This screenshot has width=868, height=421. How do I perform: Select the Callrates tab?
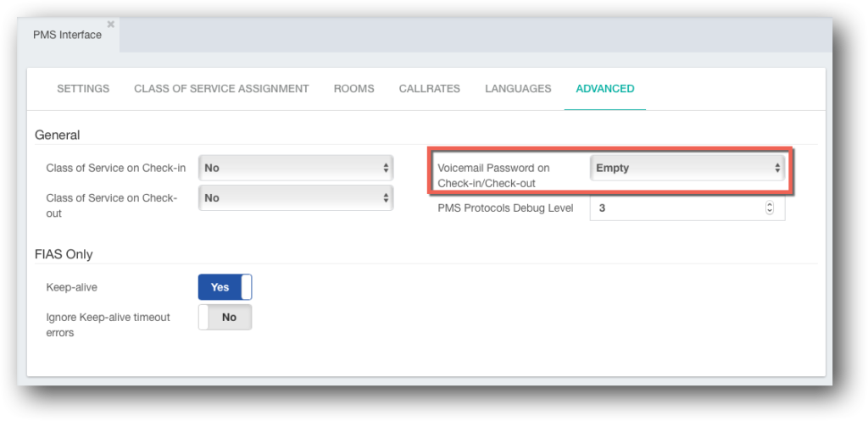(430, 88)
